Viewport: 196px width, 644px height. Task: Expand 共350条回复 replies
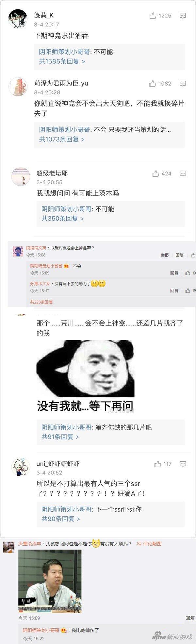tap(62, 219)
